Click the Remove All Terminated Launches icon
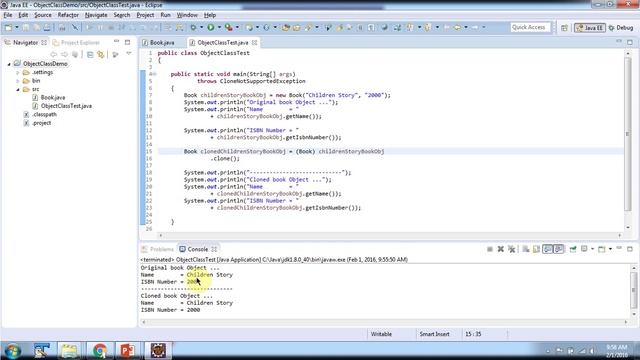Image resolution: width=640 pixels, height=360 pixels. point(511,249)
